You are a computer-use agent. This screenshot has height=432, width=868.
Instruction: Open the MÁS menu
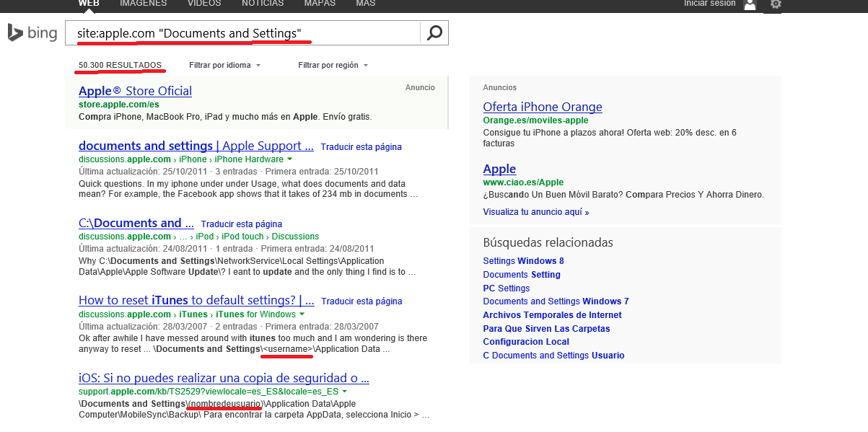[365, 4]
